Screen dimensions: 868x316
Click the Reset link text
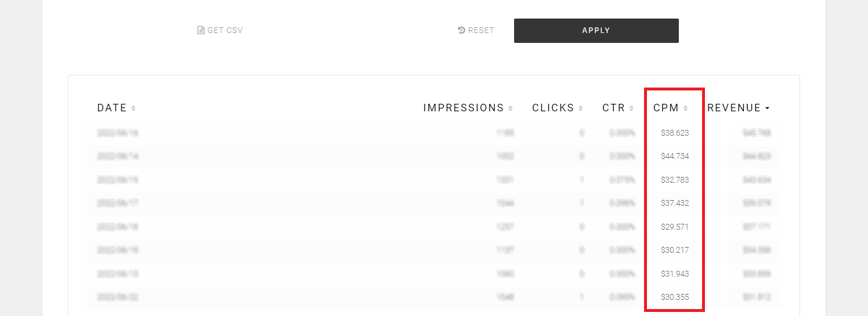coord(481,31)
